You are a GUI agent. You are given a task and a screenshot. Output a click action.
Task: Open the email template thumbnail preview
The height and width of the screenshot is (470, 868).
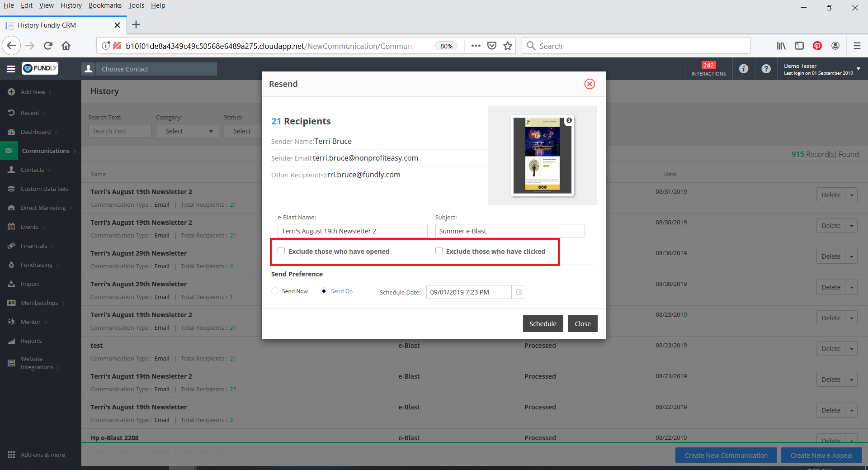point(542,156)
